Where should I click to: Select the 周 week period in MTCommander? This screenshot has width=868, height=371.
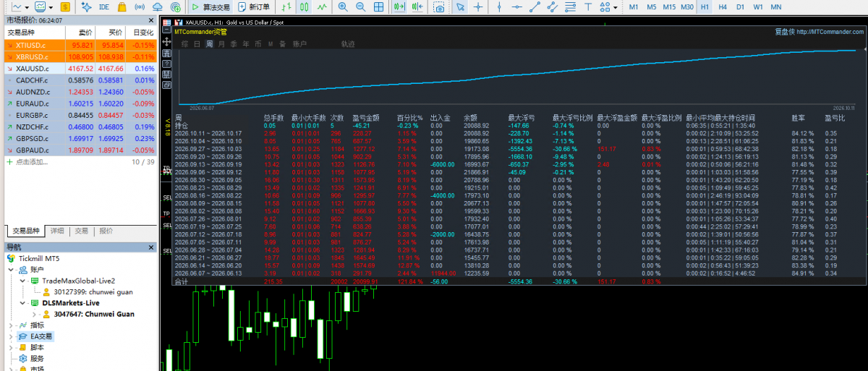[210, 44]
